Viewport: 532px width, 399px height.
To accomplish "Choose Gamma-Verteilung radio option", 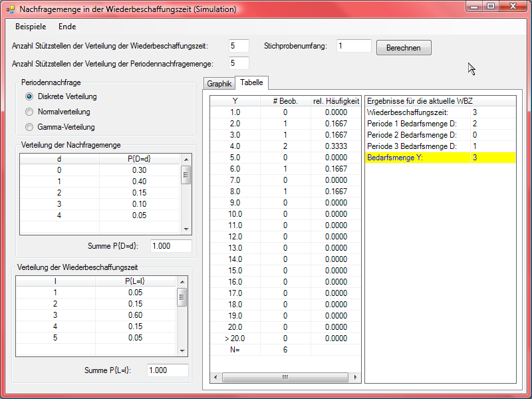I will pyautogui.click(x=29, y=127).
